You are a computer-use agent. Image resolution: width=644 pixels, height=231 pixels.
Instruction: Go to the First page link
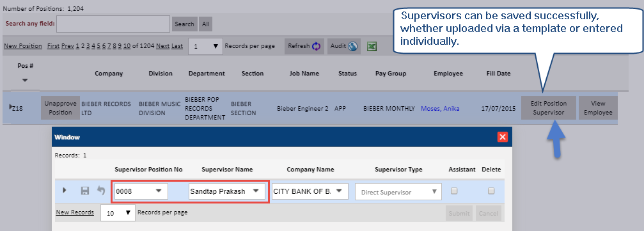click(x=53, y=46)
